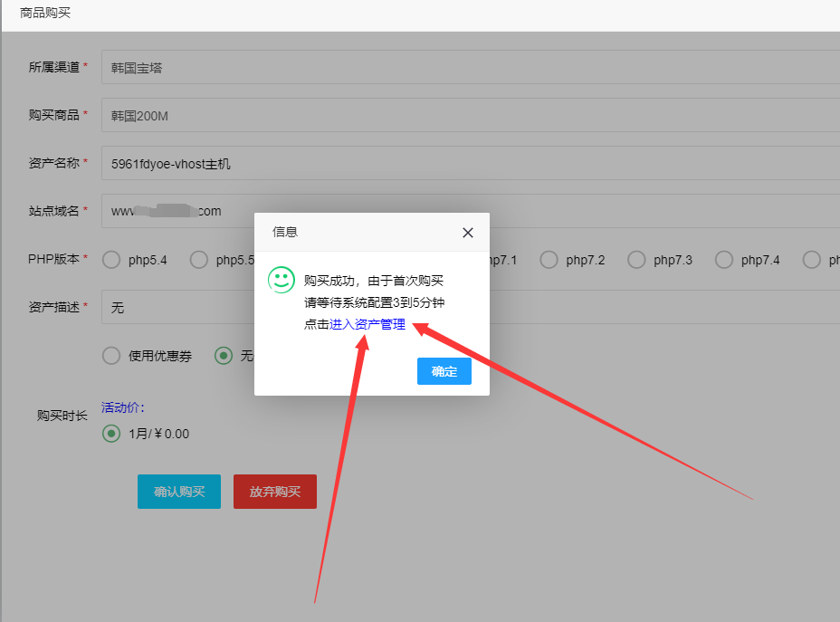Click the smiley success icon in the dialog

click(282, 280)
